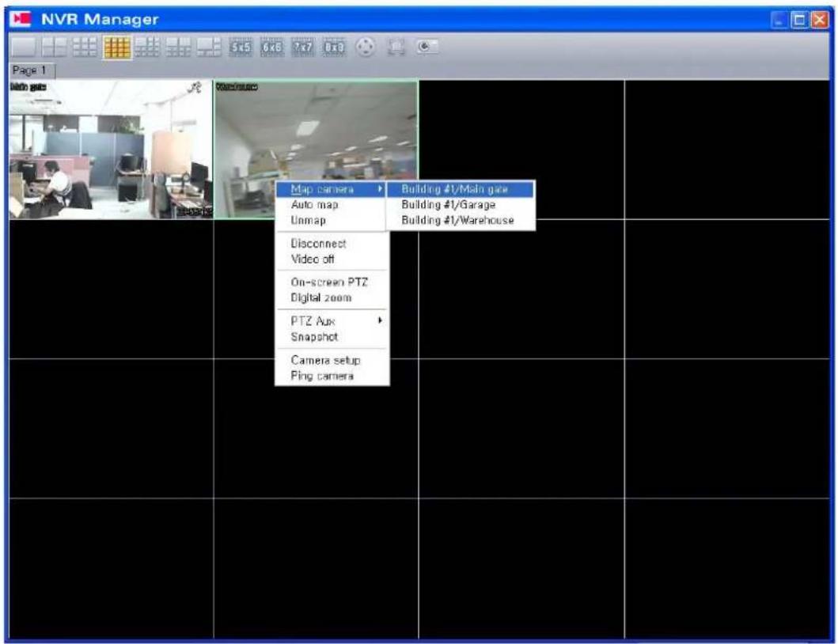Select the 7x7 grid layout
The height and width of the screenshot is (644, 838).
point(303,47)
